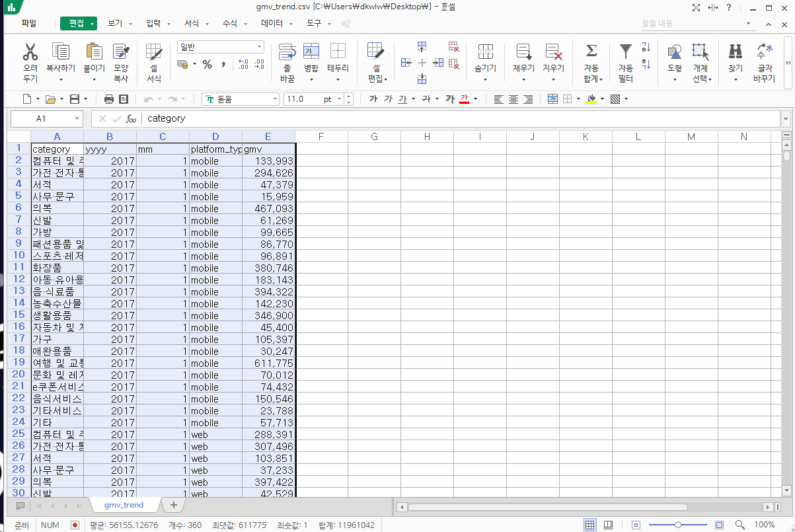Toggle Bold (가) formatting
The height and width of the screenshot is (532, 795).
(x=373, y=99)
